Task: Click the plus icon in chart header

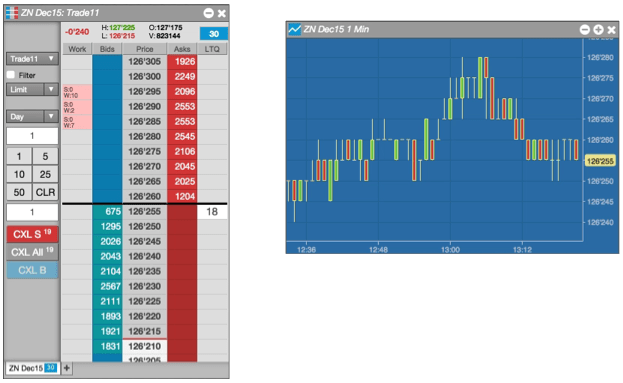Action: 598,29
